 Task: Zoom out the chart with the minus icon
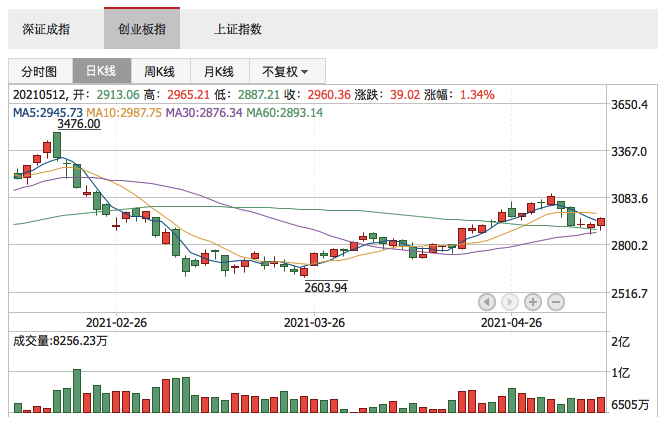click(x=556, y=302)
